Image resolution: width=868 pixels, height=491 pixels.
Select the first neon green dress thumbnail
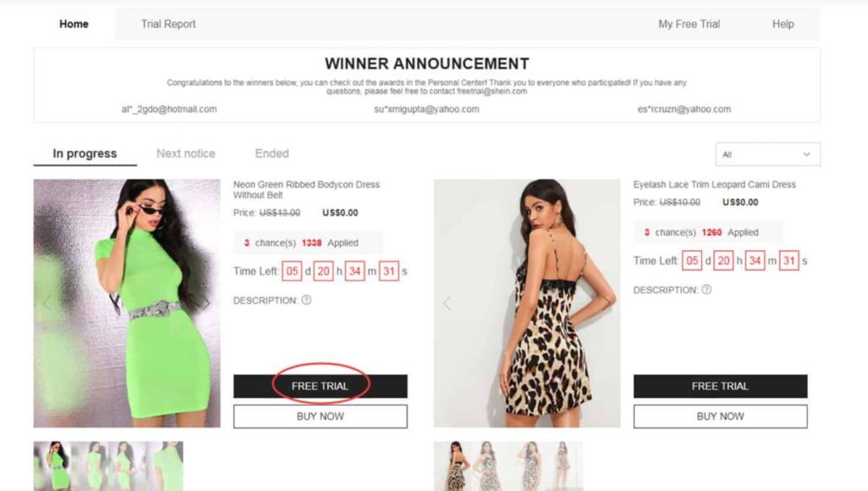point(52,466)
